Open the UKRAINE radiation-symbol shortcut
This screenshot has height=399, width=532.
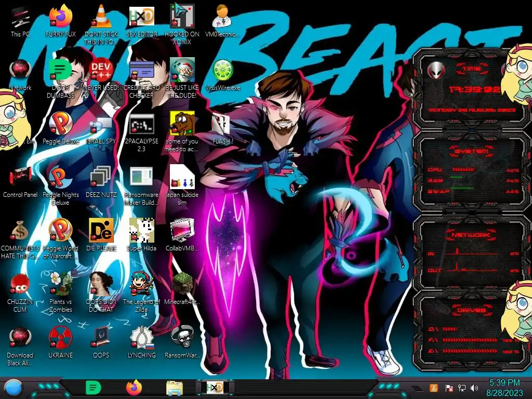click(61, 342)
